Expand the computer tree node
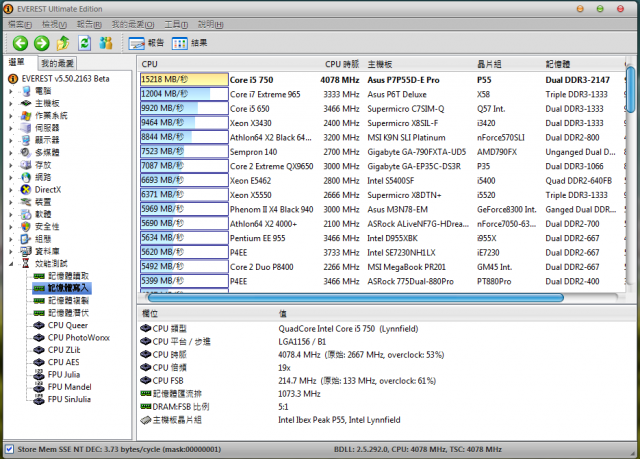Screen dimensions: 640x459 point(11,91)
